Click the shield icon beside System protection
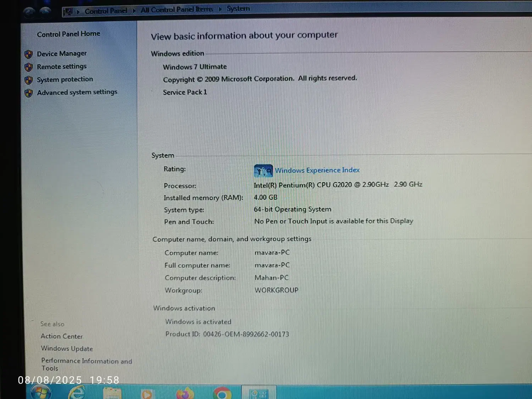532x399 pixels. (29, 80)
